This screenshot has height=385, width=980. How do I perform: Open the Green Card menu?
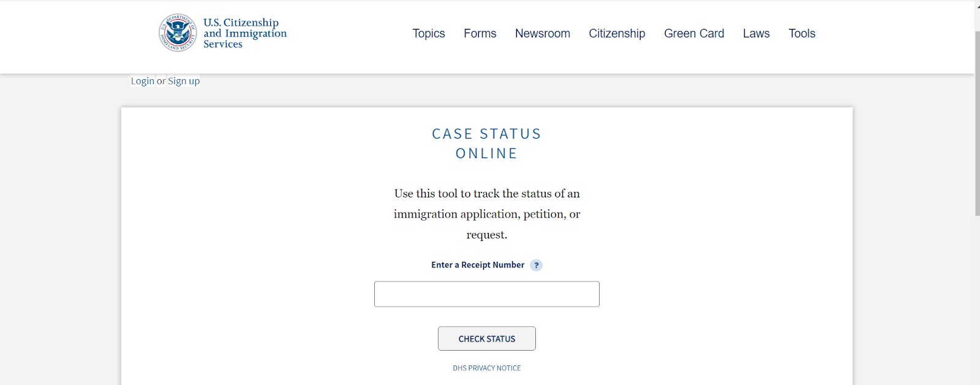click(x=694, y=34)
